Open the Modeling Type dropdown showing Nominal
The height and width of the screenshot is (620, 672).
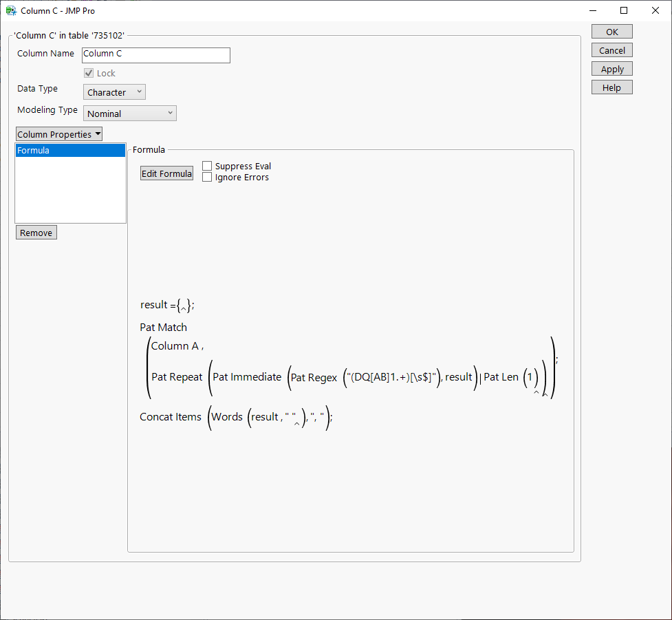point(129,113)
